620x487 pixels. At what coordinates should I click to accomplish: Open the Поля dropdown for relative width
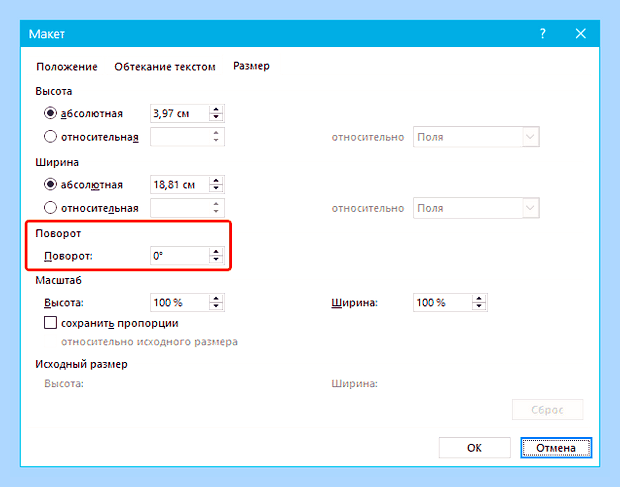[476, 208]
